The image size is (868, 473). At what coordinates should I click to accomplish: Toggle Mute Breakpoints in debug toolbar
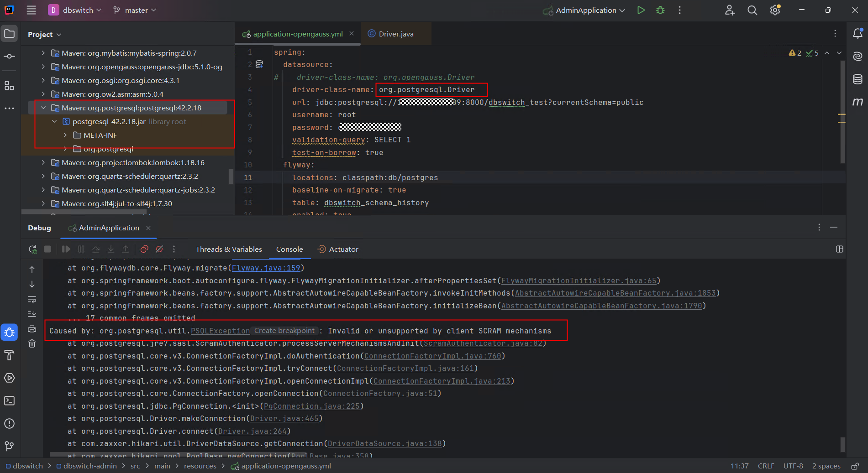tap(159, 249)
